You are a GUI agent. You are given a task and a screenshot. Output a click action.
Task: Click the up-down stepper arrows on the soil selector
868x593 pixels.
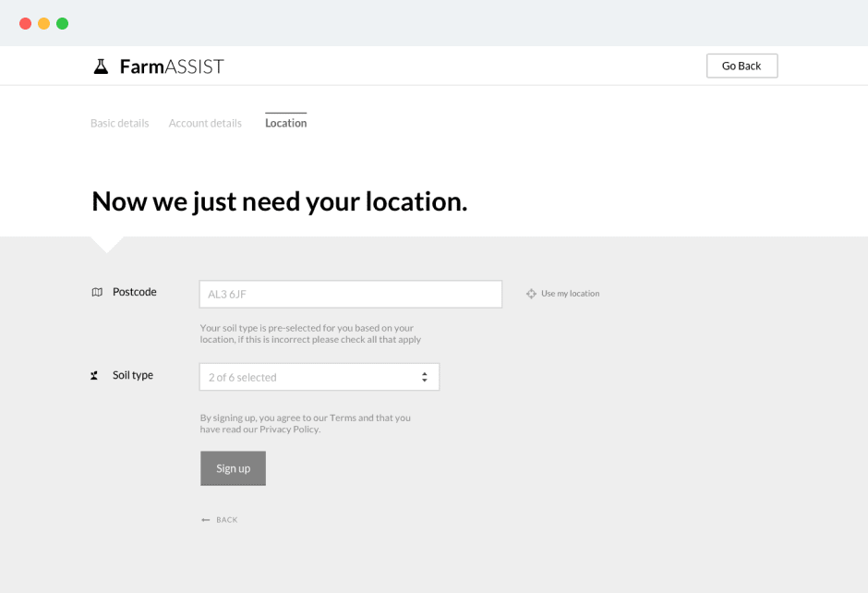(425, 377)
